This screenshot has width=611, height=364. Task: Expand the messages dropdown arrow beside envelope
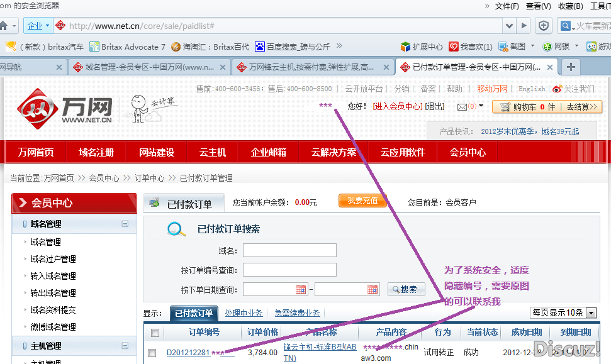(481, 106)
